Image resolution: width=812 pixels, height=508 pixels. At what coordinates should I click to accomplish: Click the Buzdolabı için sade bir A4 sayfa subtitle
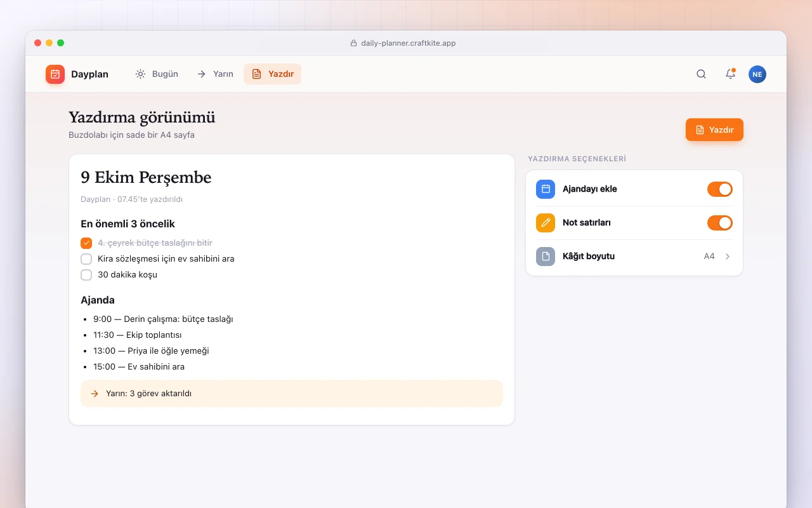(131, 135)
